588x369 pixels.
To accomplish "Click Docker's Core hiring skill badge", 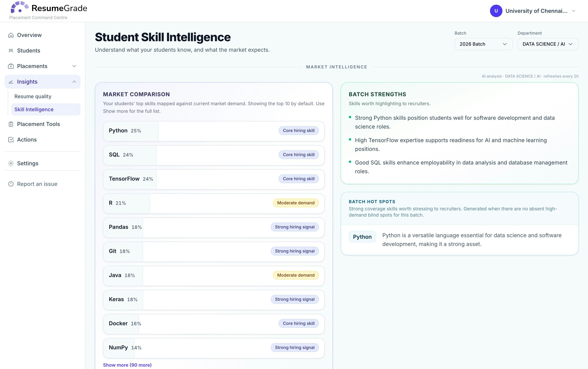I will click(298, 324).
